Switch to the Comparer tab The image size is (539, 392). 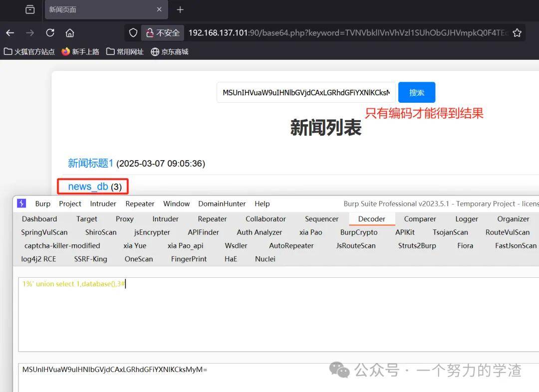click(x=419, y=219)
